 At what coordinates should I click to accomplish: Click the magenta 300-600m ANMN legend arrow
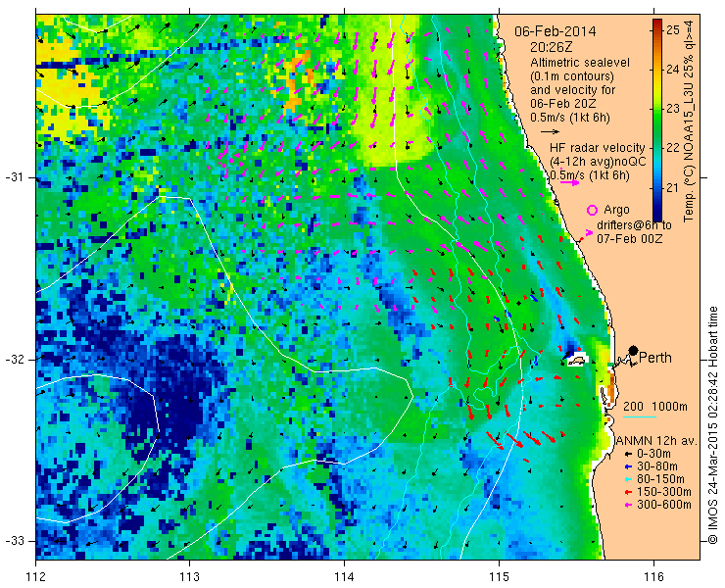coord(628,505)
